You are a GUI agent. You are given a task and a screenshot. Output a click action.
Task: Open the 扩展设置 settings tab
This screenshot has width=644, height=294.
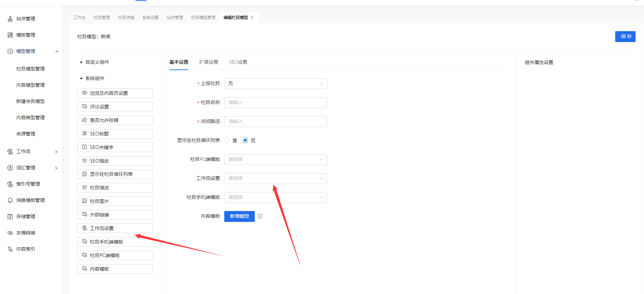click(x=209, y=62)
